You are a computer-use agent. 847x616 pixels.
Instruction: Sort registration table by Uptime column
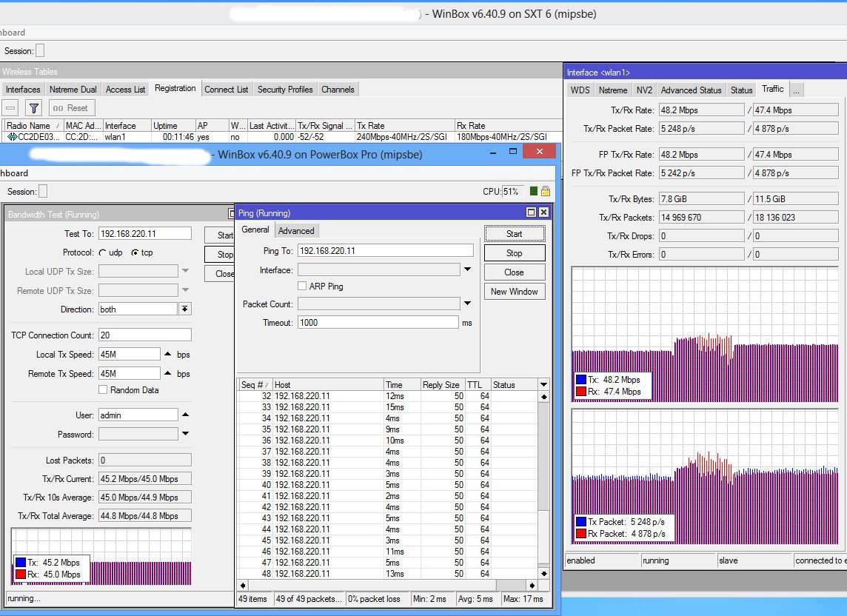pyautogui.click(x=173, y=125)
